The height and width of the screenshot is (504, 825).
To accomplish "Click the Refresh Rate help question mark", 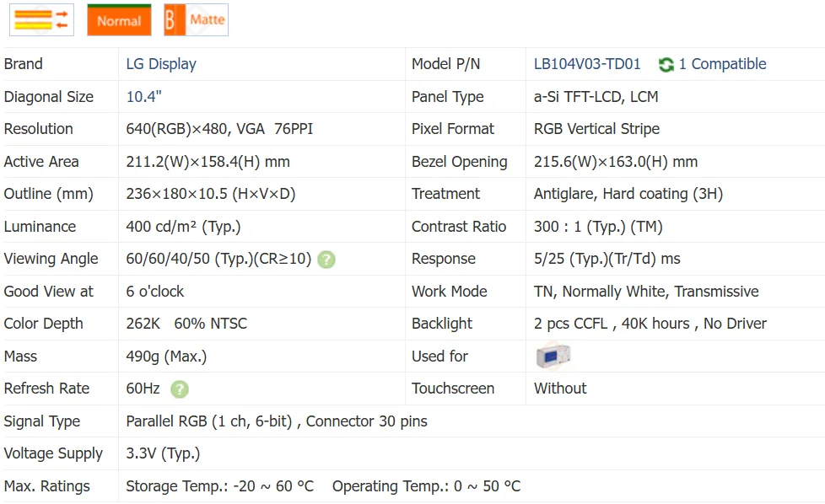I will point(179,389).
